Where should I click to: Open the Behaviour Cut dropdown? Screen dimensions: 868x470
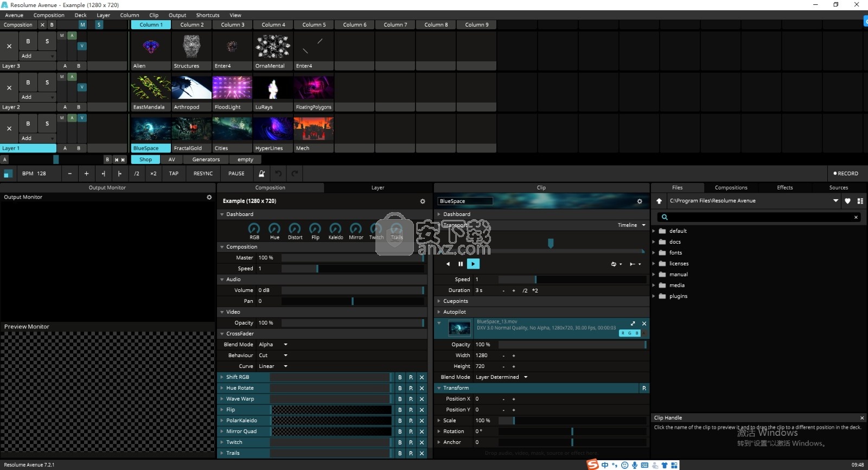point(273,355)
